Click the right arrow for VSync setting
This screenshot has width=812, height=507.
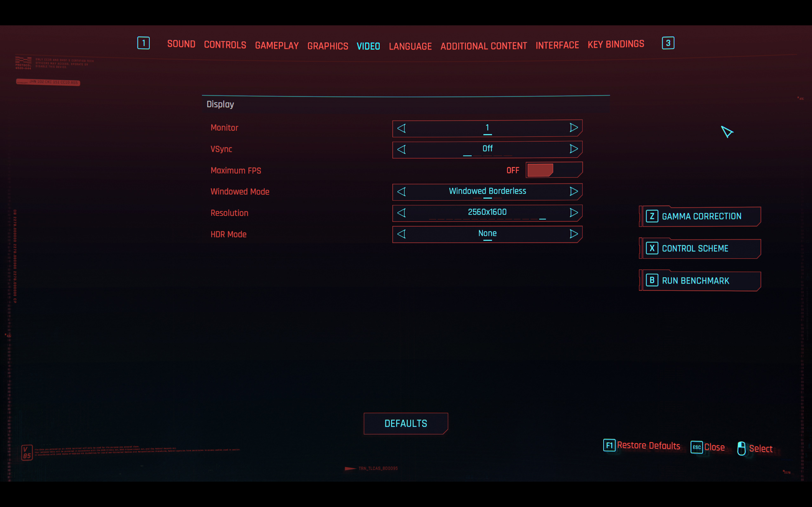(x=573, y=149)
